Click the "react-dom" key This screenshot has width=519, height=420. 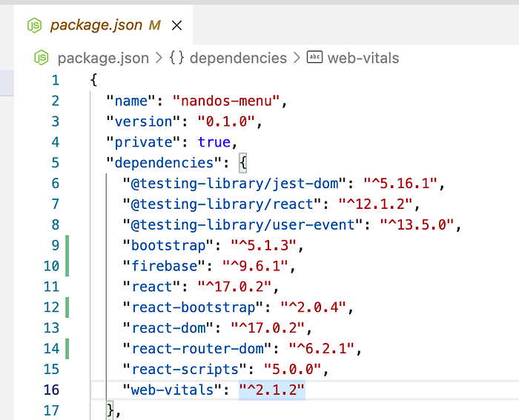[x=168, y=328]
